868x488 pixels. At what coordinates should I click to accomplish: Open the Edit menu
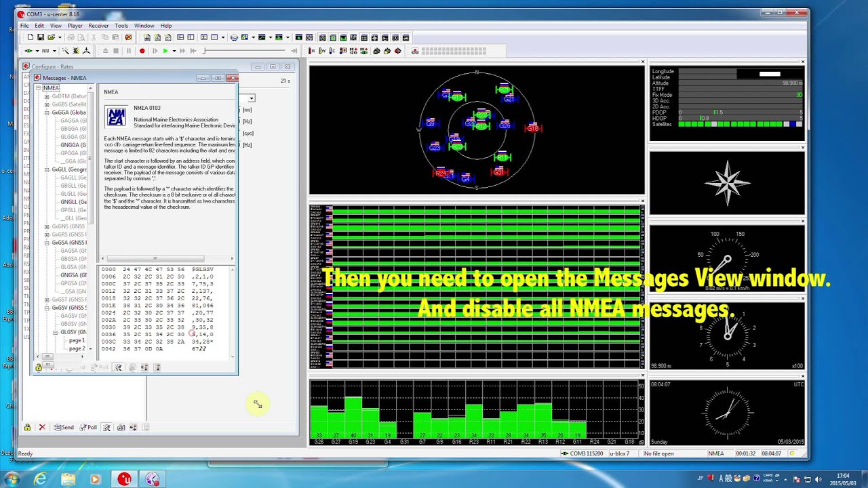pyautogui.click(x=39, y=26)
